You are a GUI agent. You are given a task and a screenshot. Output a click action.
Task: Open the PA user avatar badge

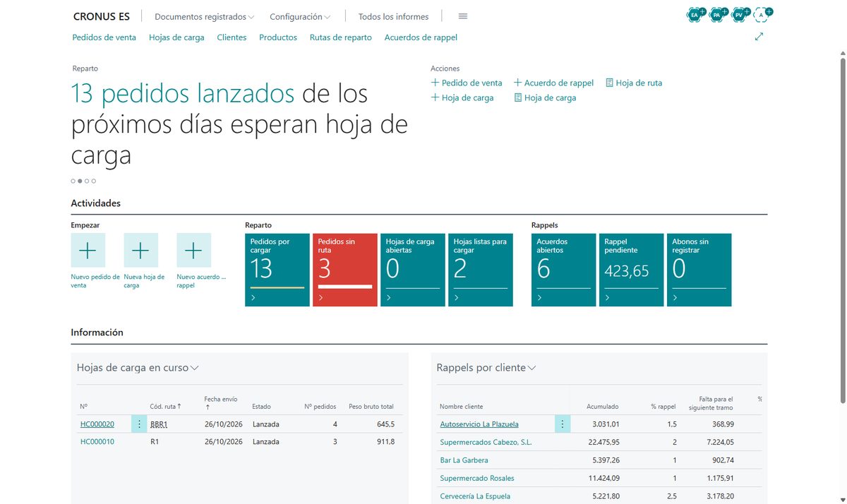(717, 14)
